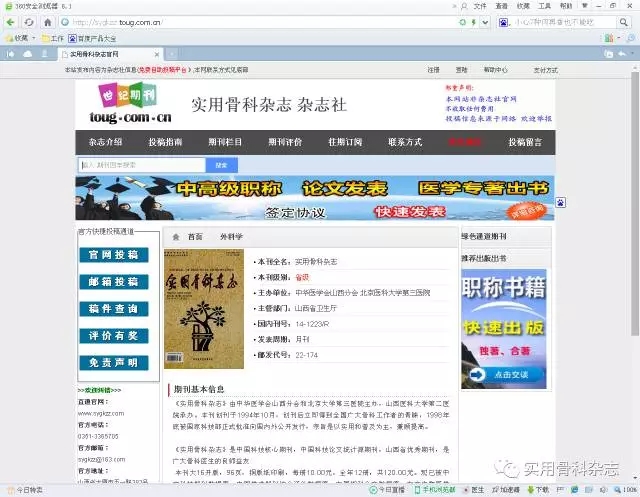Viewport: 640px width, 497px height.
Task: Open the 往期订阅 navigation item
Action: tap(345, 142)
